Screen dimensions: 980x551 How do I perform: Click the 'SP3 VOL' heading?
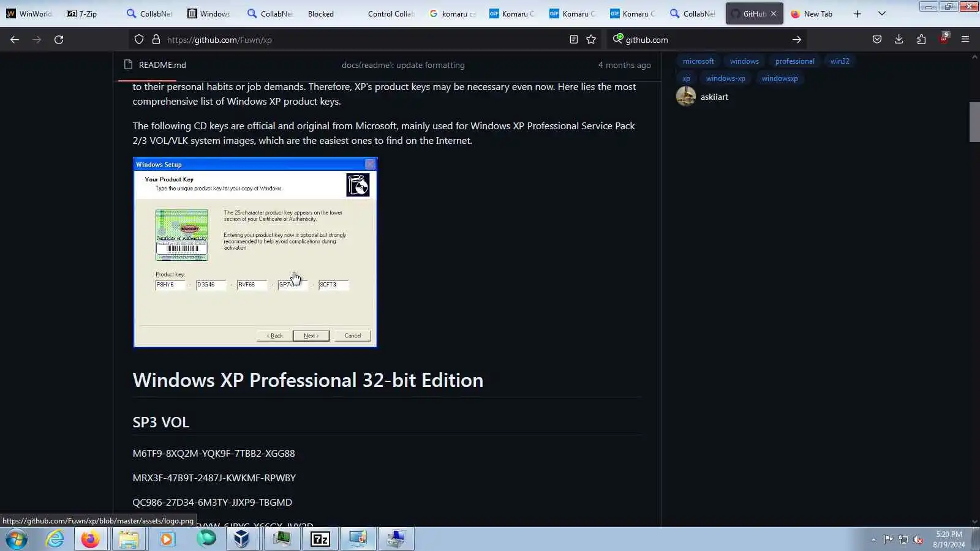tap(161, 422)
